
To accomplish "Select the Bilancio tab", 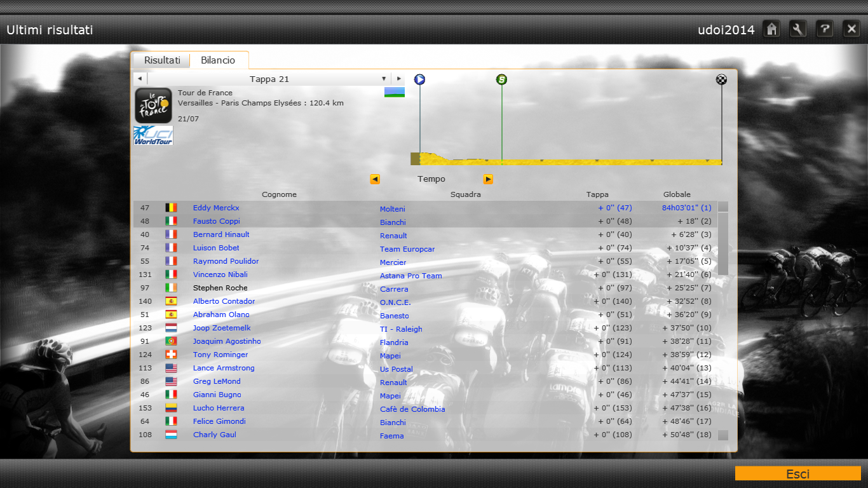I will point(218,60).
